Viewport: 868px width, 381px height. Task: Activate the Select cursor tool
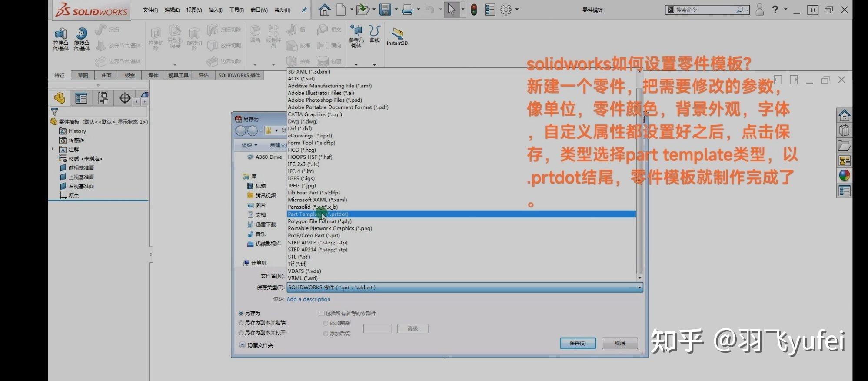click(452, 10)
